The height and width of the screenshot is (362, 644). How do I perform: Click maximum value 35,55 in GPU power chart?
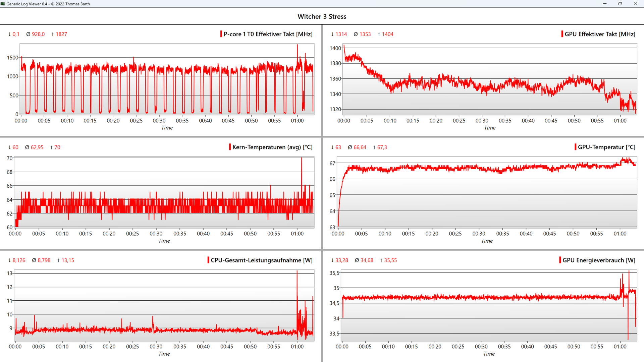pyautogui.click(x=390, y=260)
